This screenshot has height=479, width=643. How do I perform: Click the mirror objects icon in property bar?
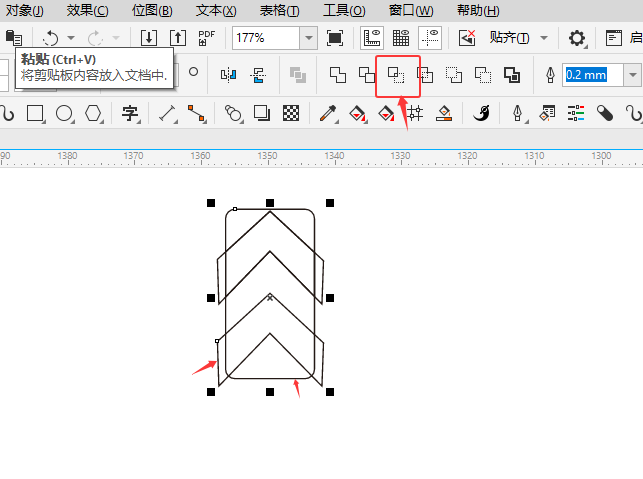pos(228,75)
